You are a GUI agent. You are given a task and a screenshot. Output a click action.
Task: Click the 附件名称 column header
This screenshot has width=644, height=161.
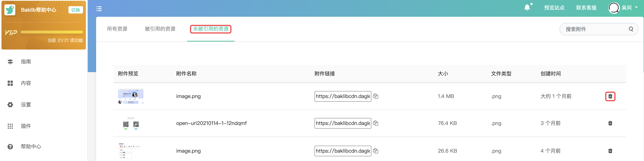coord(186,74)
